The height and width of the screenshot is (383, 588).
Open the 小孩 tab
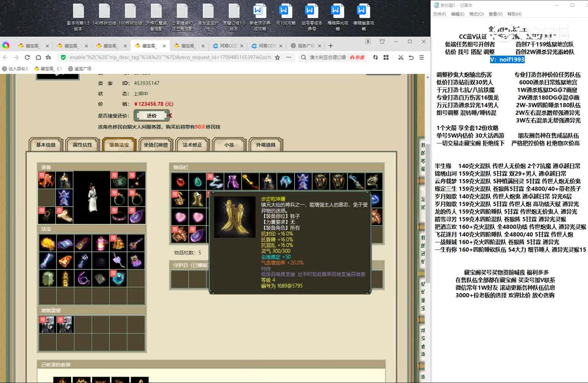pos(229,145)
